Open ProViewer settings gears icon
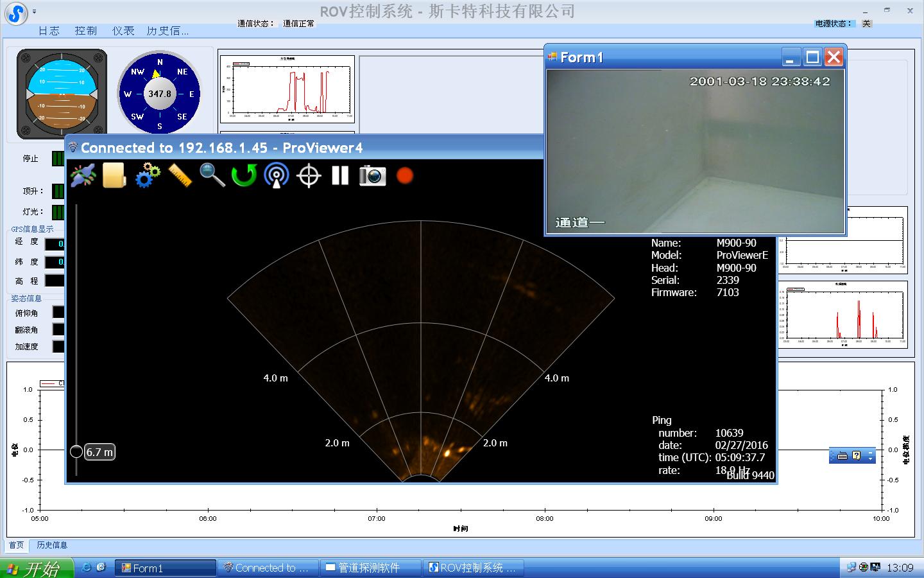The height and width of the screenshot is (578, 924). (147, 175)
